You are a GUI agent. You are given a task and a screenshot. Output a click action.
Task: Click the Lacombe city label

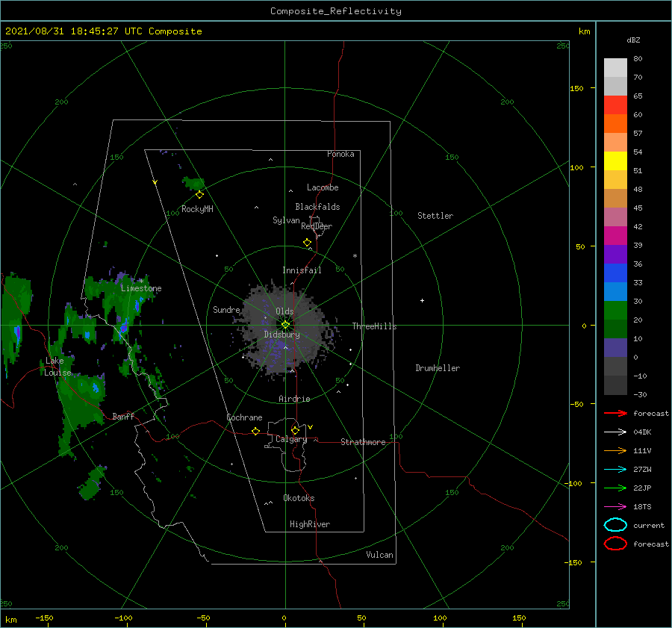[x=323, y=187]
